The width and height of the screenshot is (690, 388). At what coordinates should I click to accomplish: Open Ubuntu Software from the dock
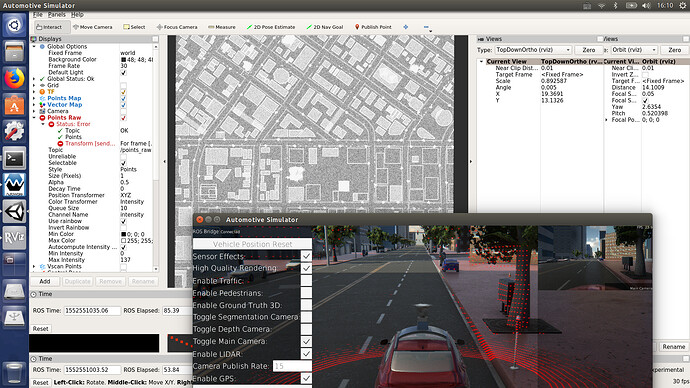(14, 105)
